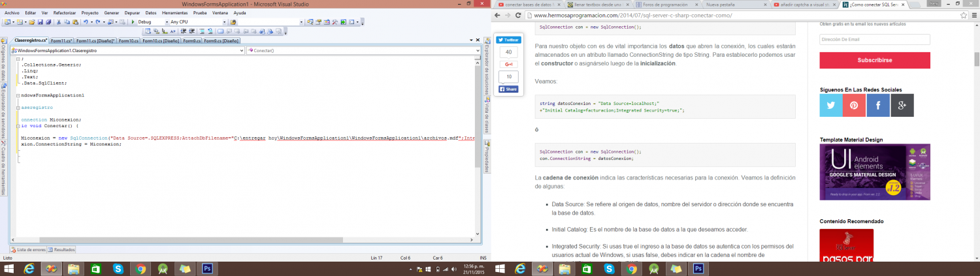Open the Facebook social icon on the webpage
The height and width of the screenshot is (276, 980).
tap(878, 106)
